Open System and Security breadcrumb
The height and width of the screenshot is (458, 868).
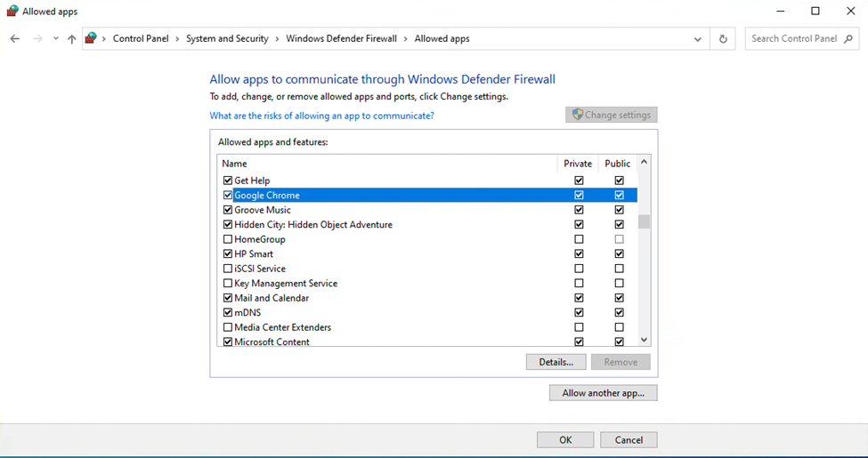[227, 39]
